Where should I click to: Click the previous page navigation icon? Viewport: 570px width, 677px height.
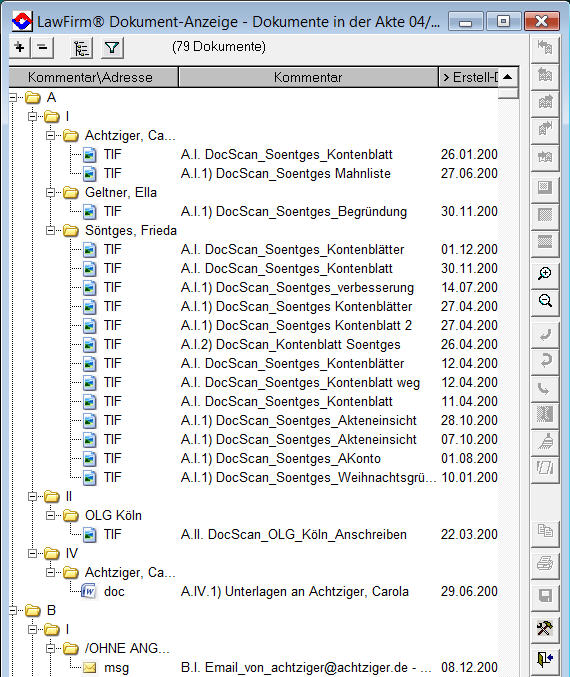click(x=545, y=75)
